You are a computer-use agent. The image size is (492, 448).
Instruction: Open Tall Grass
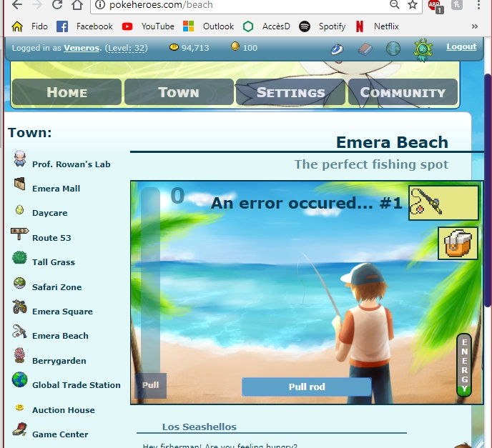pos(54,262)
